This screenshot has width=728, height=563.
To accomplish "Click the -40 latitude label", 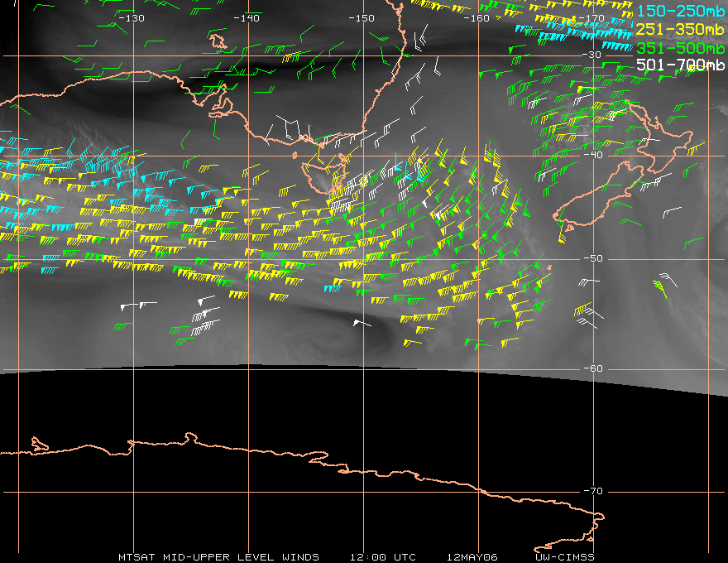I will (x=592, y=156).
